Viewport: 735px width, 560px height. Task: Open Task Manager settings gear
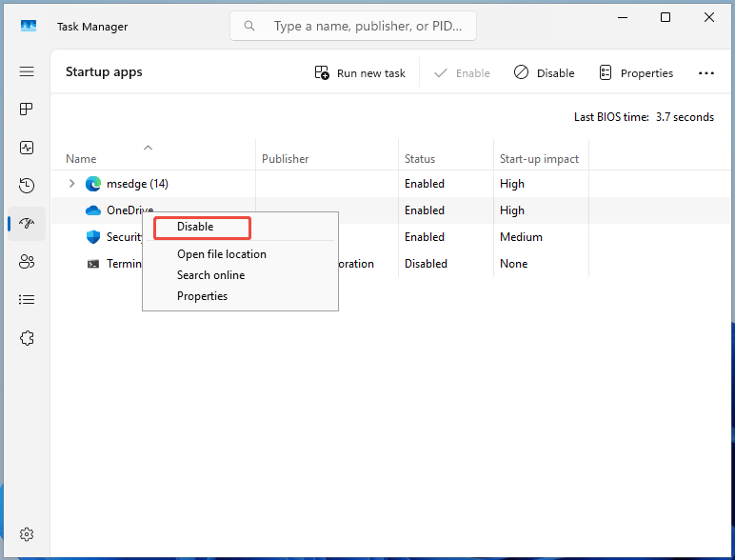[x=27, y=533]
